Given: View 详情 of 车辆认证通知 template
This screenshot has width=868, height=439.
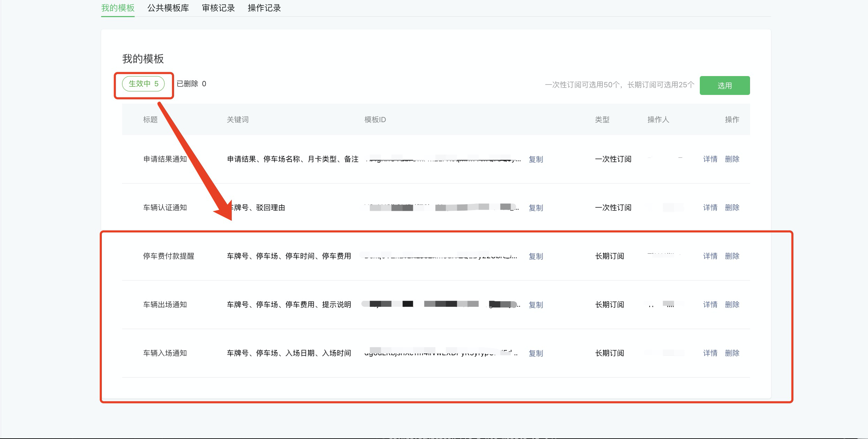Looking at the screenshot, I should (710, 208).
